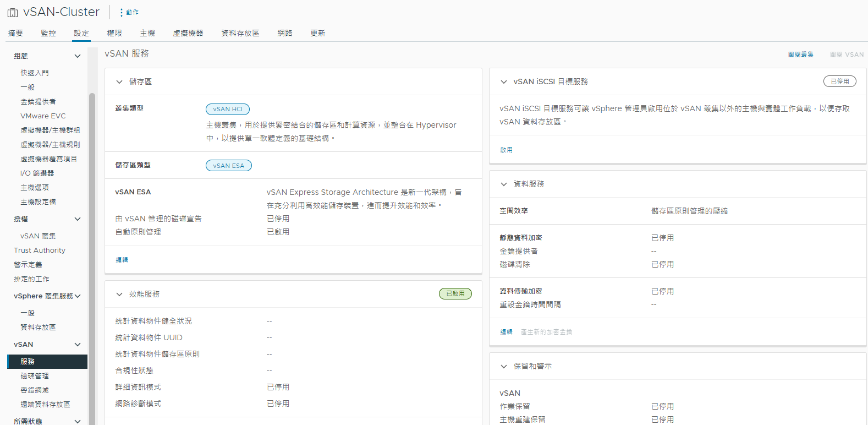Viewport: 868px width, 425px height.
Task: Open the 主機 tab
Action: pos(147,33)
